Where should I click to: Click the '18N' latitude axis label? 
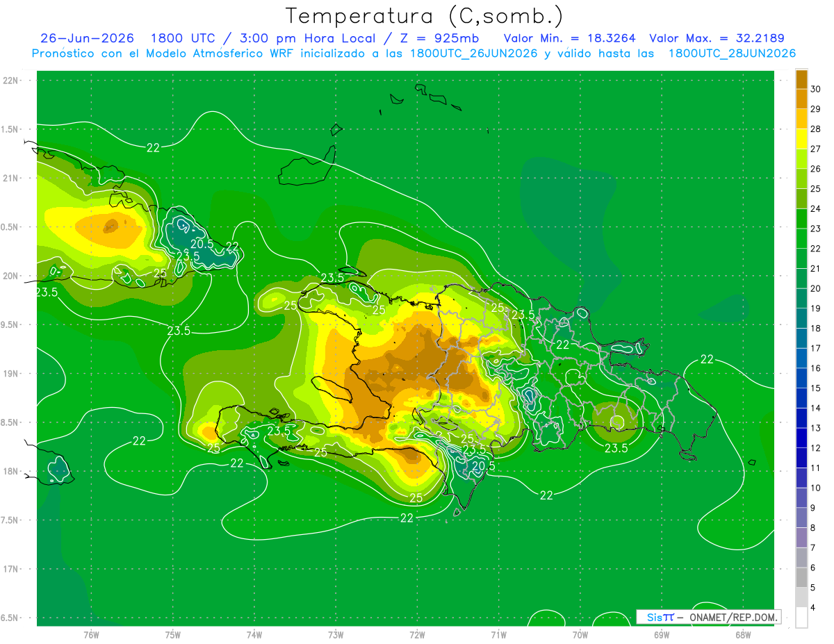pyautogui.click(x=11, y=471)
